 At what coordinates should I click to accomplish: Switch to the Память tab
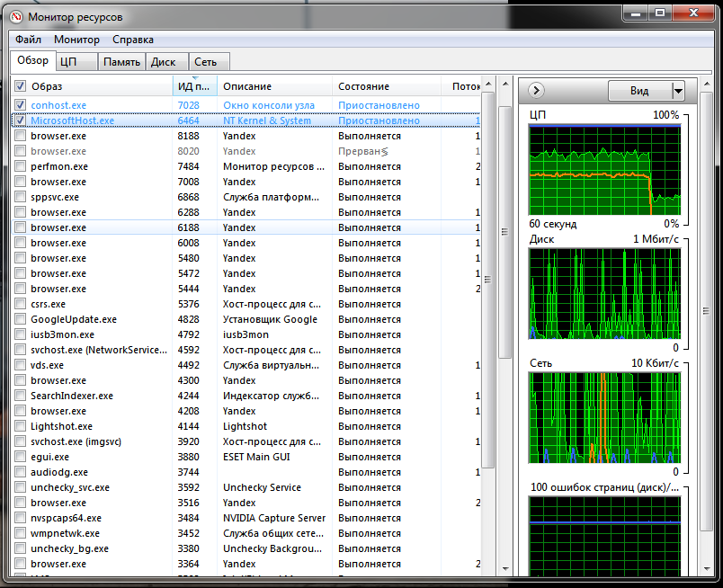(x=121, y=62)
